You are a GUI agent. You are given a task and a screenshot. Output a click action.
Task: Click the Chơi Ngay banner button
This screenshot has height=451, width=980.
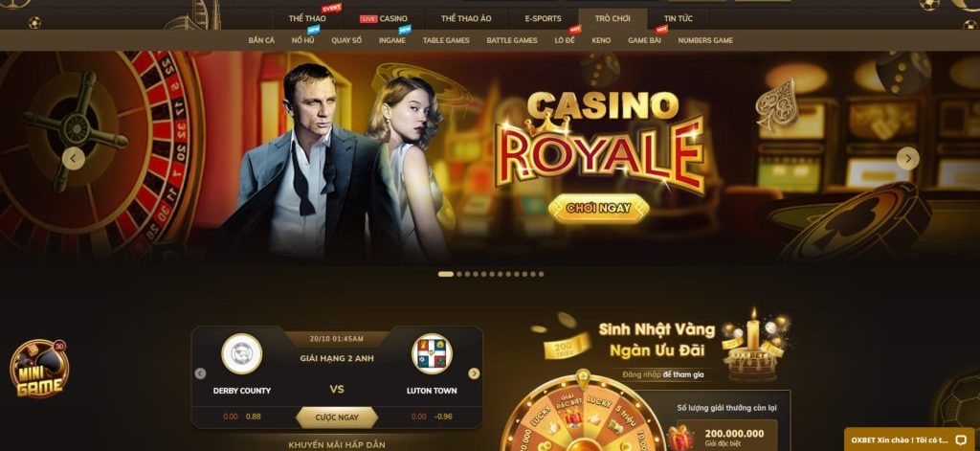[598, 209]
